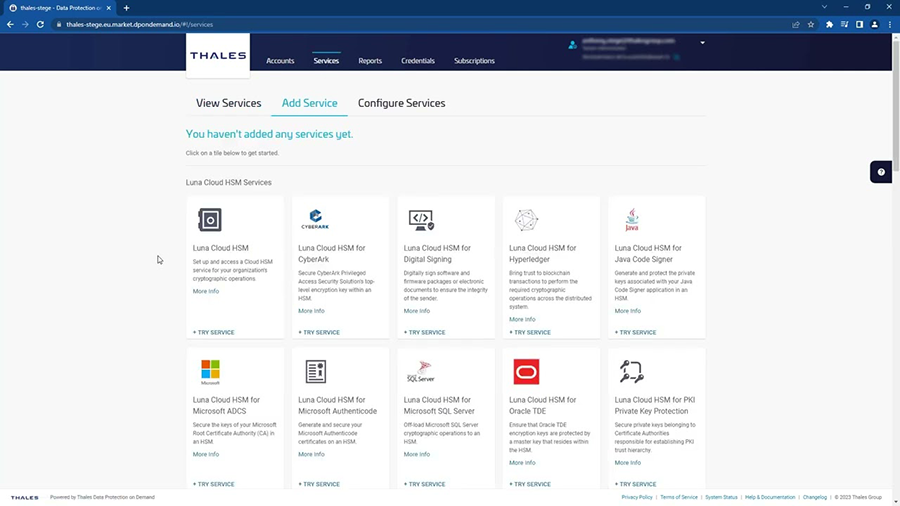Click the CyberArk logo icon
The width and height of the screenshot is (900, 506).
[315, 220]
